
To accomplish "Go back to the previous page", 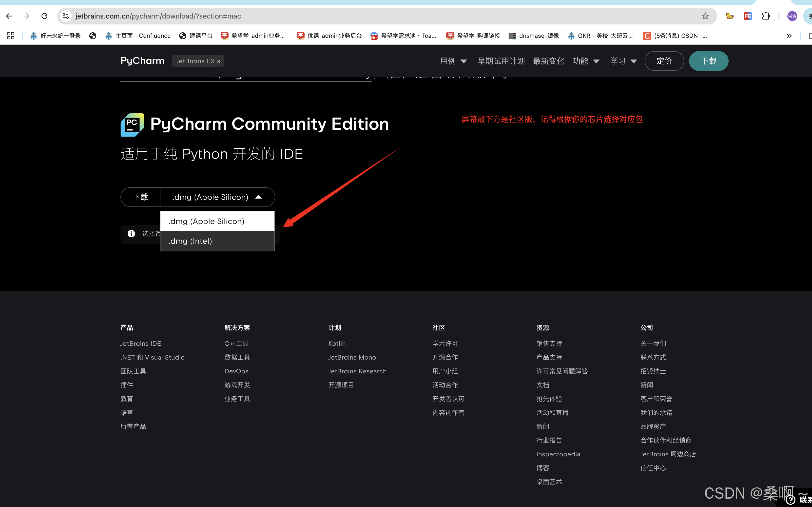I will 9,16.
